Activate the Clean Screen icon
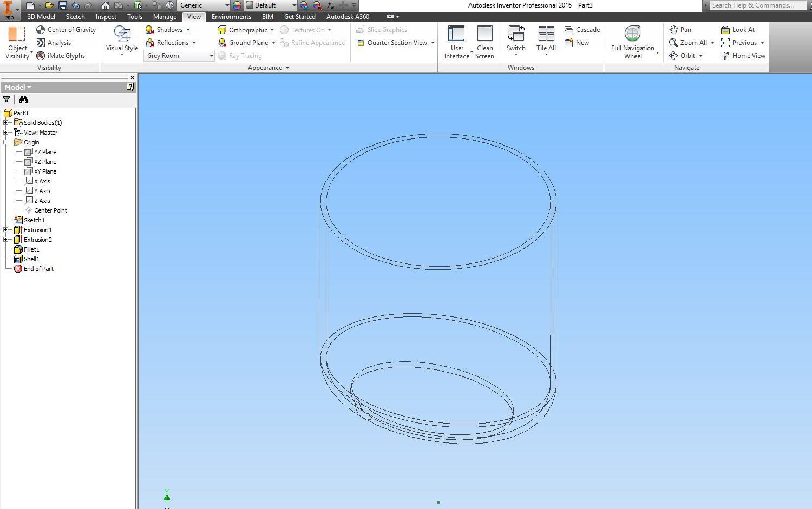Viewport: 812px width, 509px height. [484, 42]
